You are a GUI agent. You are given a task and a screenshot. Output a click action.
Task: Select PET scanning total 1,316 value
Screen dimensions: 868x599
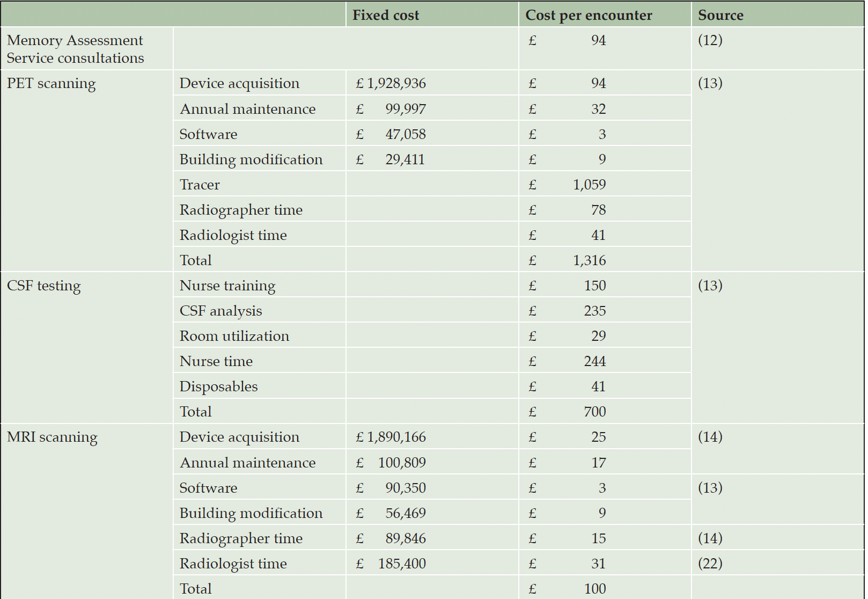click(589, 260)
